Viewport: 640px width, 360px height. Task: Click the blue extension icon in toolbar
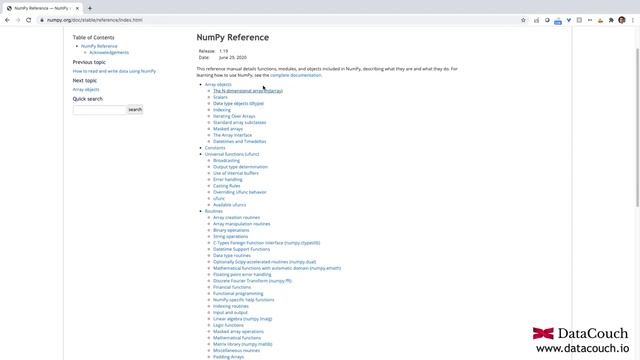pyautogui.click(x=558, y=20)
